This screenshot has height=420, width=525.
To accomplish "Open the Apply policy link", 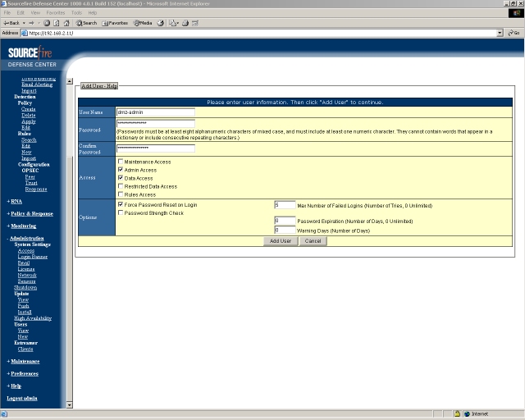I will [x=29, y=121].
